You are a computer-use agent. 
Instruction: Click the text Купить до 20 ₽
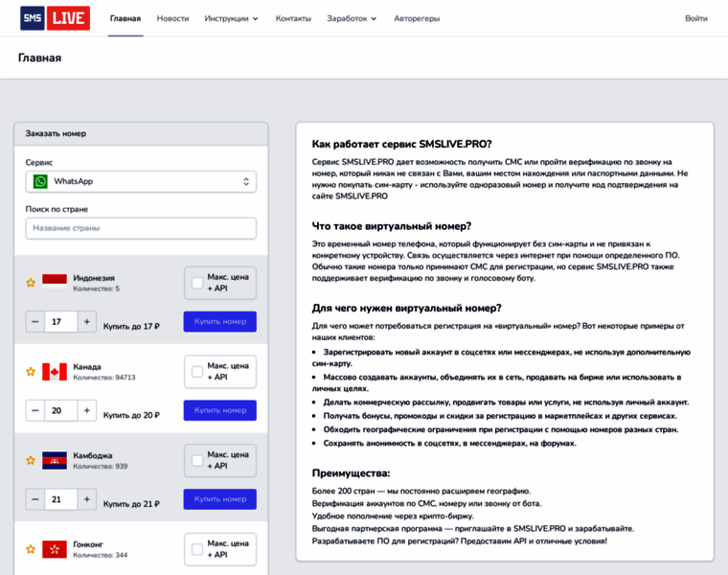[131, 415]
